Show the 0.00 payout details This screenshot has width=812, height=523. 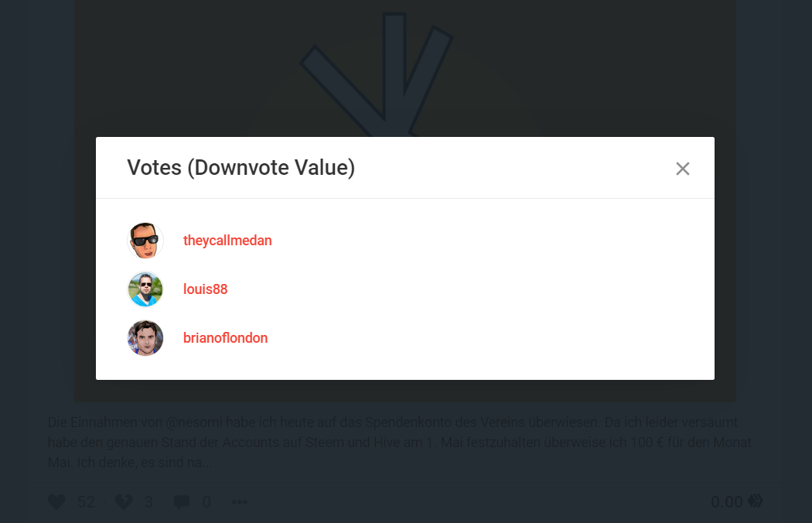pyautogui.click(x=727, y=502)
